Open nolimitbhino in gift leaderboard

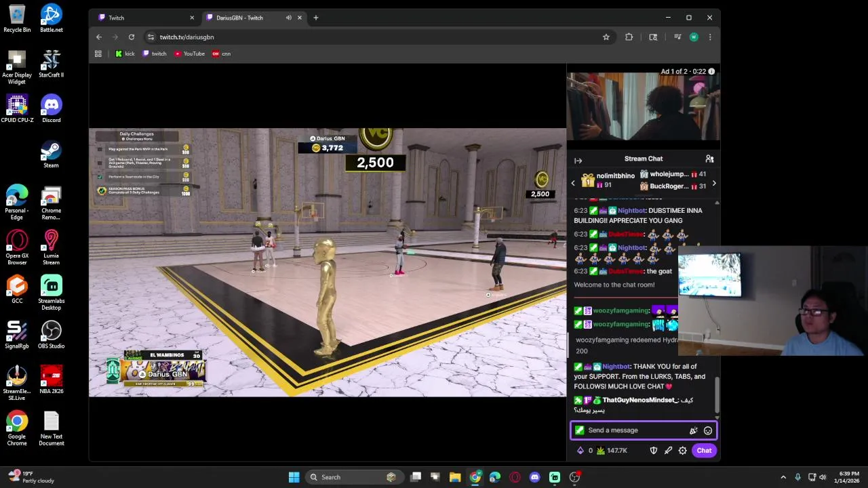[608, 180]
